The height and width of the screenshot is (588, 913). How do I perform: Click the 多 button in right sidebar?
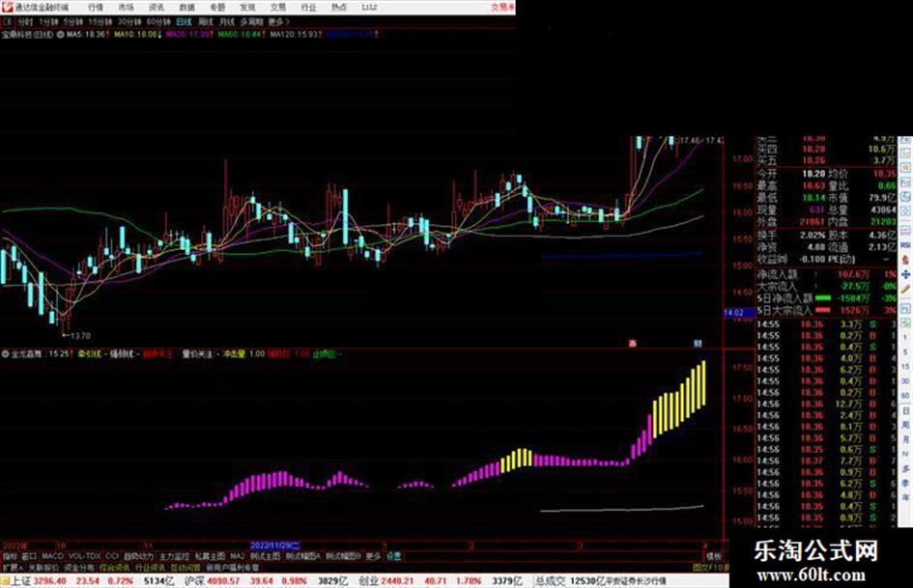(905, 468)
